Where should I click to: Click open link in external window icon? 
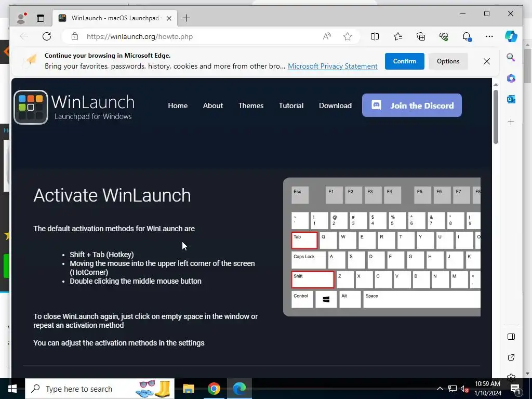tap(511, 357)
